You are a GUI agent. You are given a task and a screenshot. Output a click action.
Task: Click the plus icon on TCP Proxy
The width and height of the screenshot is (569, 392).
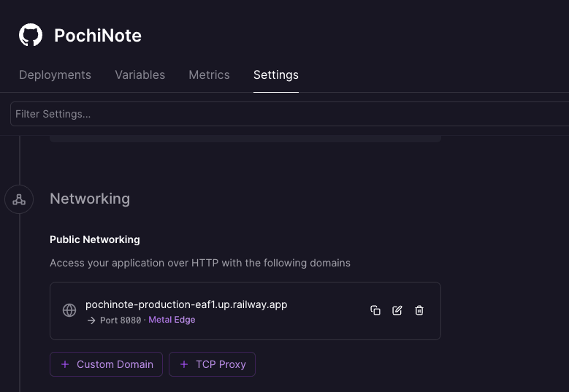coord(184,364)
